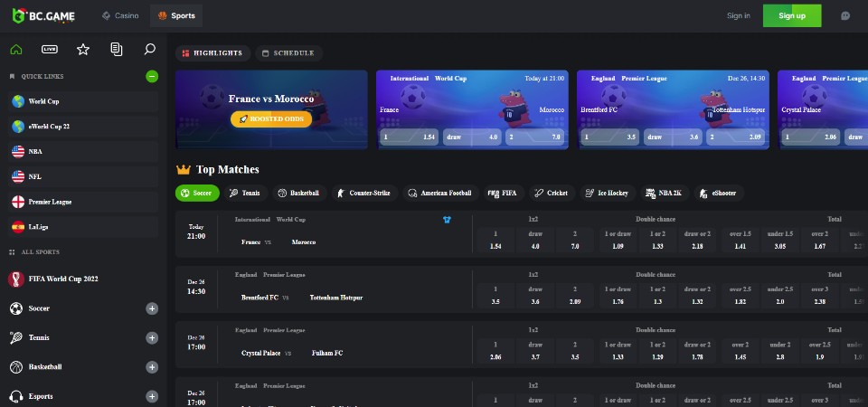This screenshot has width=868, height=407.
Task: Select the American Football filter chip
Action: tap(440, 194)
